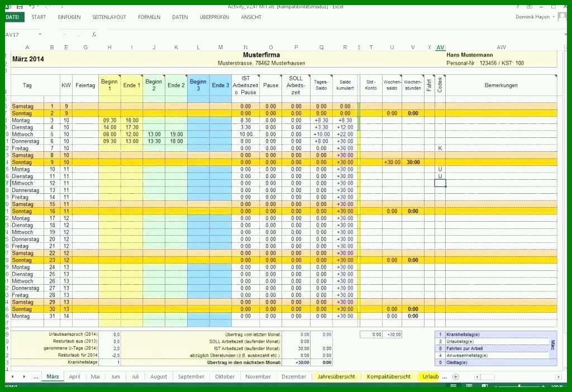Open the Juni sheet tab

[x=116, y=377]
